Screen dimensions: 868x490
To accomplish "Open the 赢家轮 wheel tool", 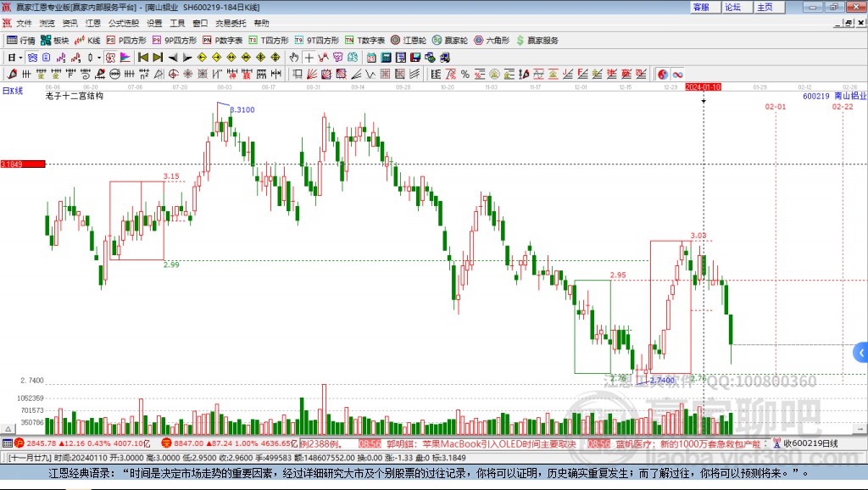I will pos(450,41).
